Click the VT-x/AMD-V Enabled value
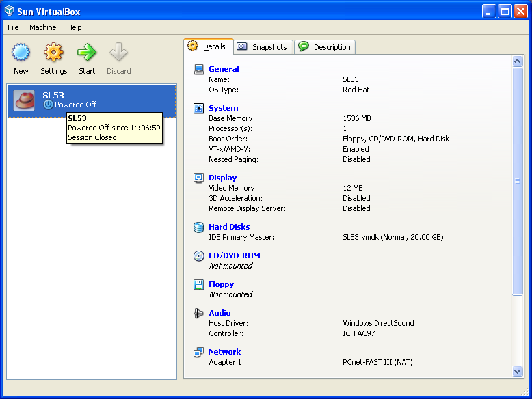Image resolution: width=532 pixels, height=399 pixels. click(356, 149)
